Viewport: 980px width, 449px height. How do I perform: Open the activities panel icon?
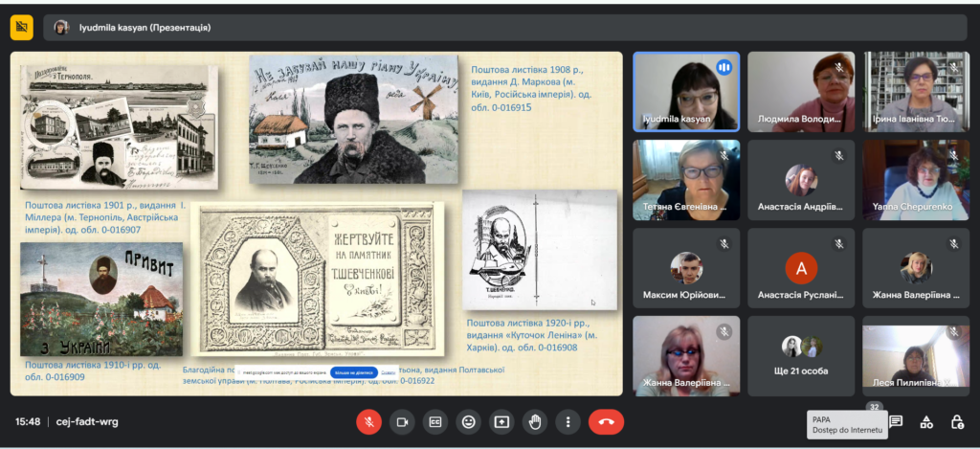point(926,421)
